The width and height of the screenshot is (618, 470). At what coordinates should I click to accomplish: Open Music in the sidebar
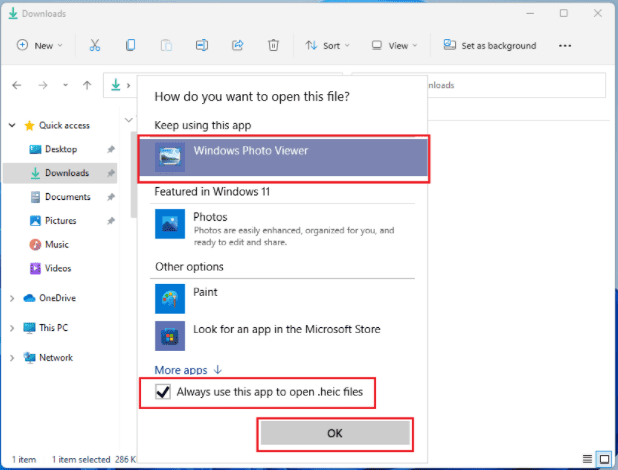49,244
